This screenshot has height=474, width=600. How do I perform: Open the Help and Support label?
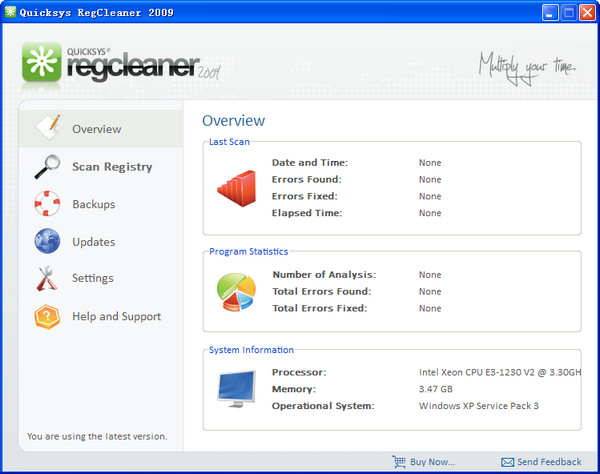pos(117,316)
